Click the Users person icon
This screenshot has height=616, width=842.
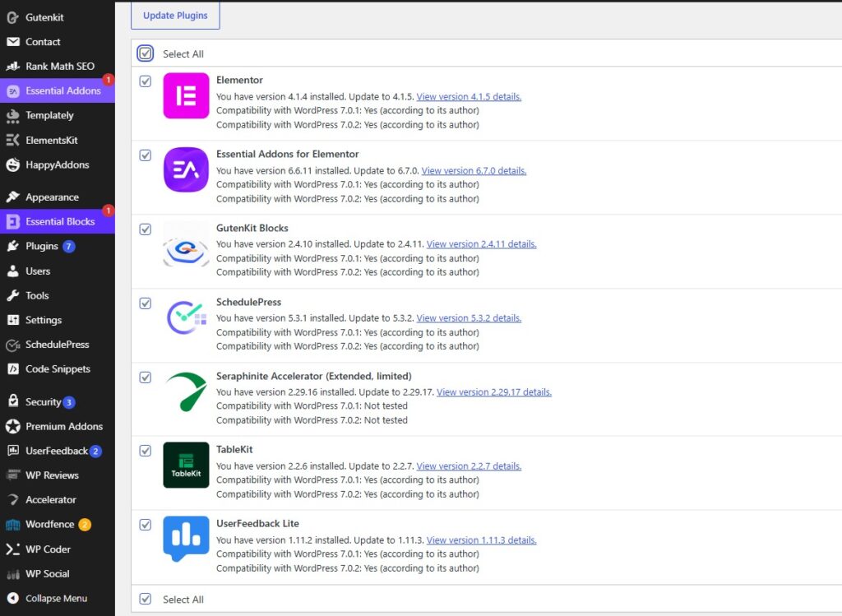(x=13, y=271)
